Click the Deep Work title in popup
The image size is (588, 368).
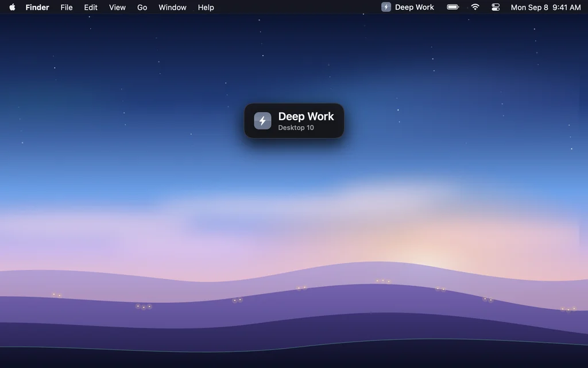pyautogui.click(x=306, y=116)
